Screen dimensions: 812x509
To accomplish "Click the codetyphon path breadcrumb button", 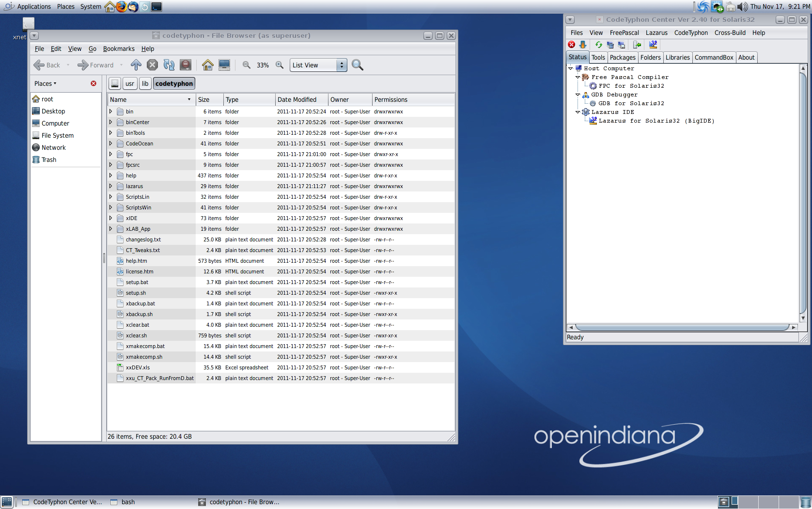I will 174,83.
